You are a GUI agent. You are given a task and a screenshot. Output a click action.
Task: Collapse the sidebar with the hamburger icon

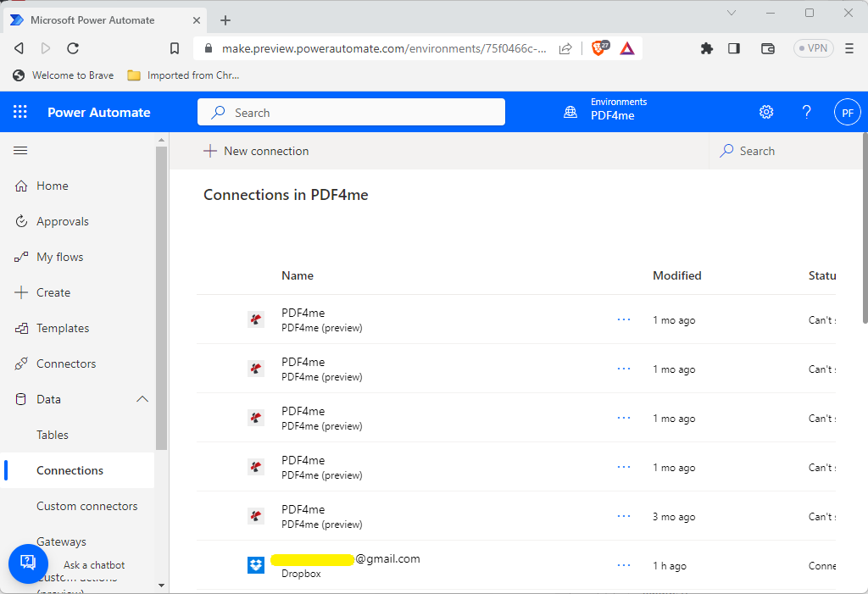[x=20, y=150]
